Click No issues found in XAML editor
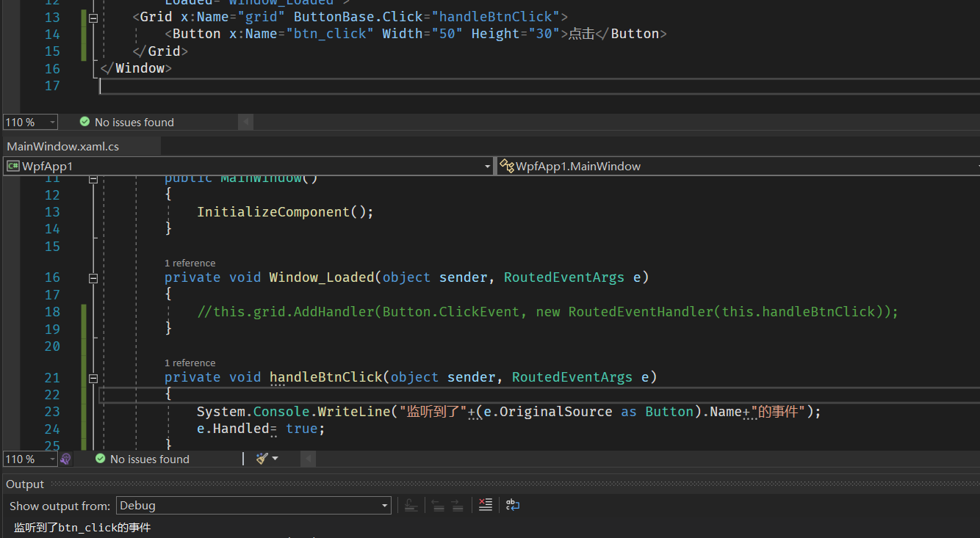 coord(134,122)
